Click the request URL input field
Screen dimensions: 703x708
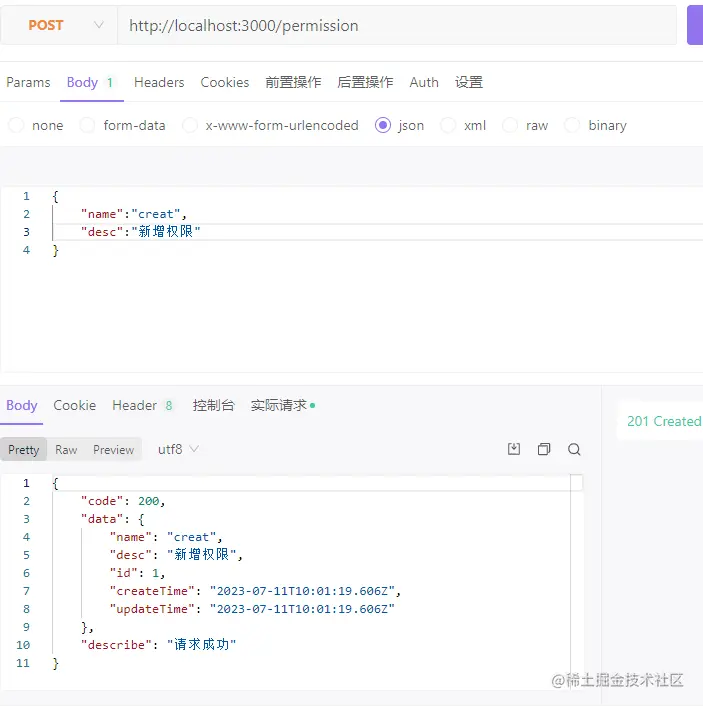coord(396,25)
